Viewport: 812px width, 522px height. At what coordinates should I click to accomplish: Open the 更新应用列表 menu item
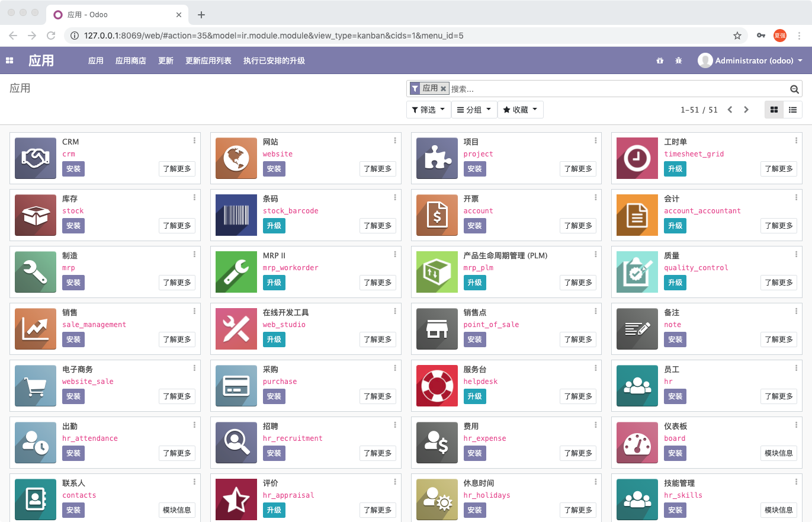(x=208, y=60)
